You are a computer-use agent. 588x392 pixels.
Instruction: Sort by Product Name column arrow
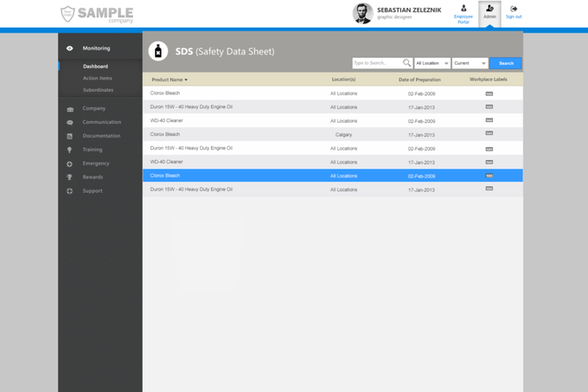tap(186, 80)
